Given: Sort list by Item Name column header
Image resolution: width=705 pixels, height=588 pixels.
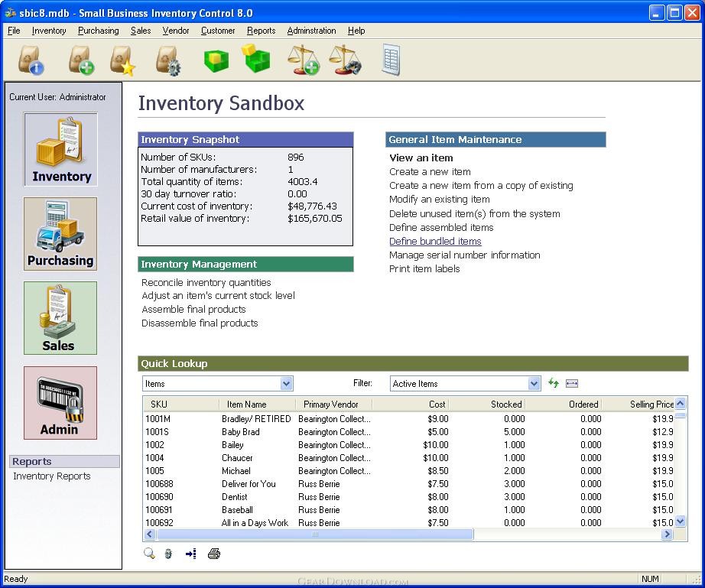Looking at the screenshot, I should (258, 404).
